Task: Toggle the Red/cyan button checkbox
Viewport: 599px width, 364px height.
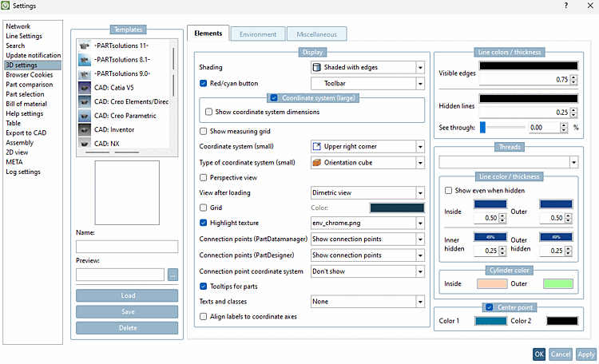Action: 203,83
